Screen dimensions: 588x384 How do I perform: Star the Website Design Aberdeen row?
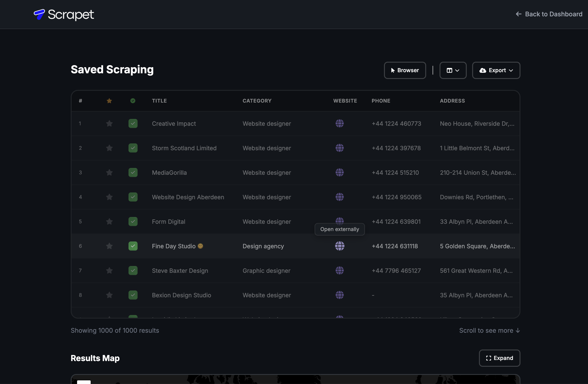coord(109,197)
